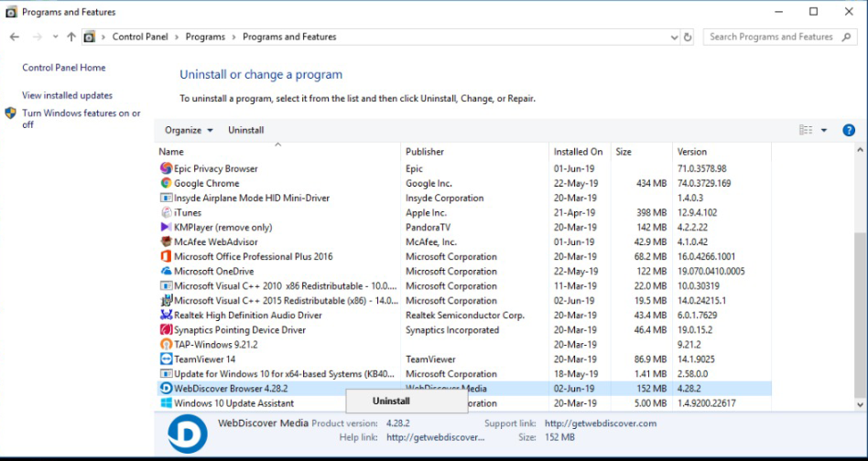
Task: Click the Microsoft OneDrive cloud icon
Action: point(166,271)
